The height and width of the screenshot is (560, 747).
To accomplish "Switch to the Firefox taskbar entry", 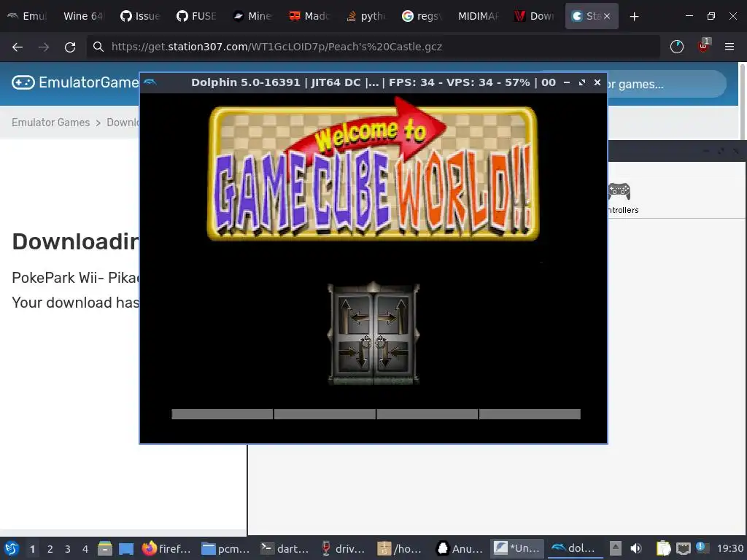I will point(166,548).
